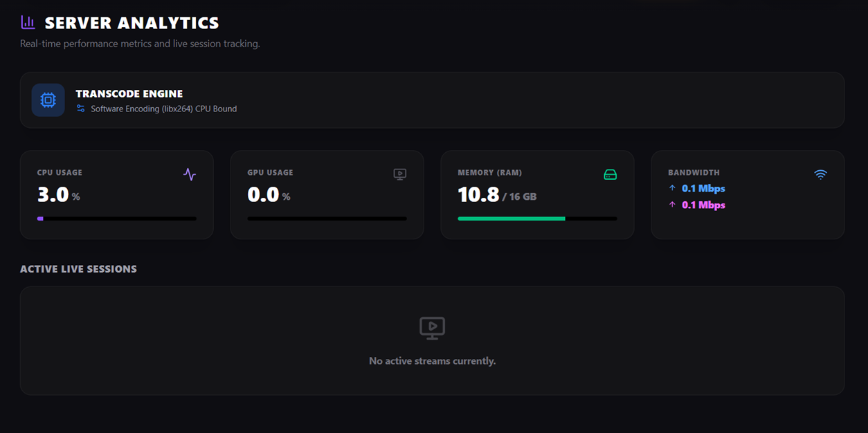This screenshot has width=868, height=433.
Task: Click the green memory usage bar
Action: coord(512,219)
